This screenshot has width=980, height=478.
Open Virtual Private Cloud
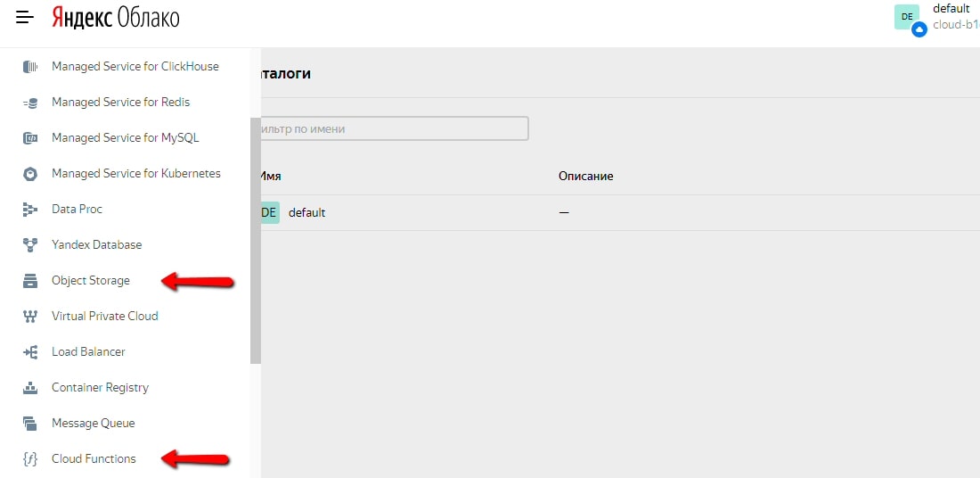tap(105, 316)
